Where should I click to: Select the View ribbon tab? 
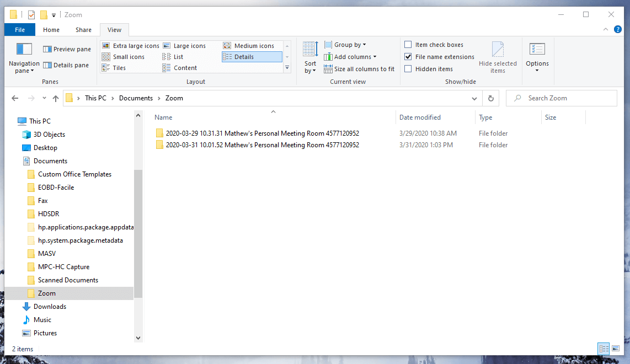coord(114,30)
